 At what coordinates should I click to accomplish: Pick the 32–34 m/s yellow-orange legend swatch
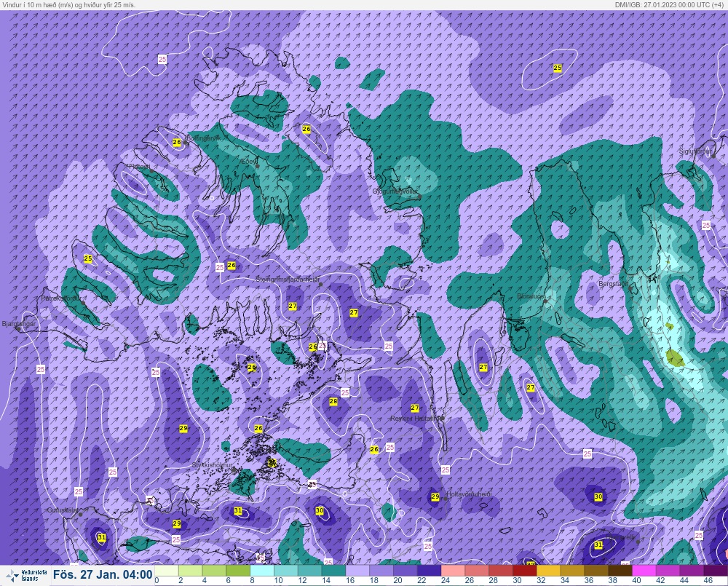[548, 570]
